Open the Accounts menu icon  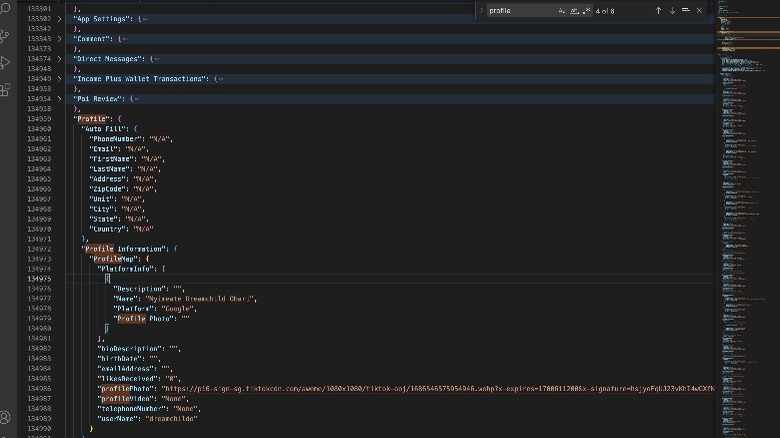5,416
